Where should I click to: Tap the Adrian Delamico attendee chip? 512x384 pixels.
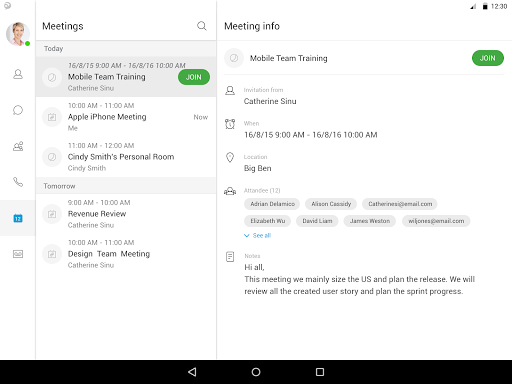(x=272, y=204)
